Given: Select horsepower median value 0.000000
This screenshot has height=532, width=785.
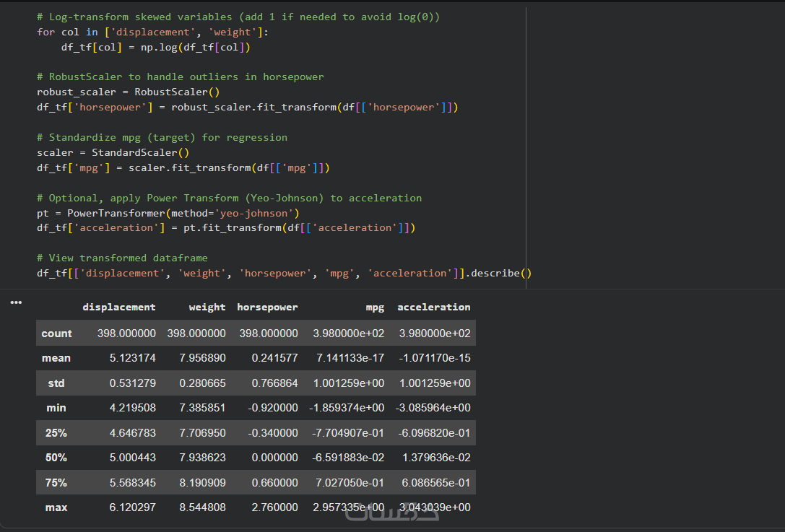Looking at the screenshot, I should 275,458.
